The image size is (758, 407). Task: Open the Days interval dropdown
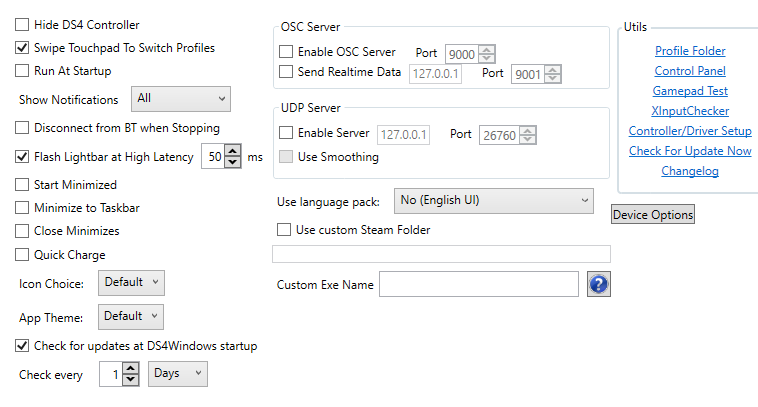178,374
